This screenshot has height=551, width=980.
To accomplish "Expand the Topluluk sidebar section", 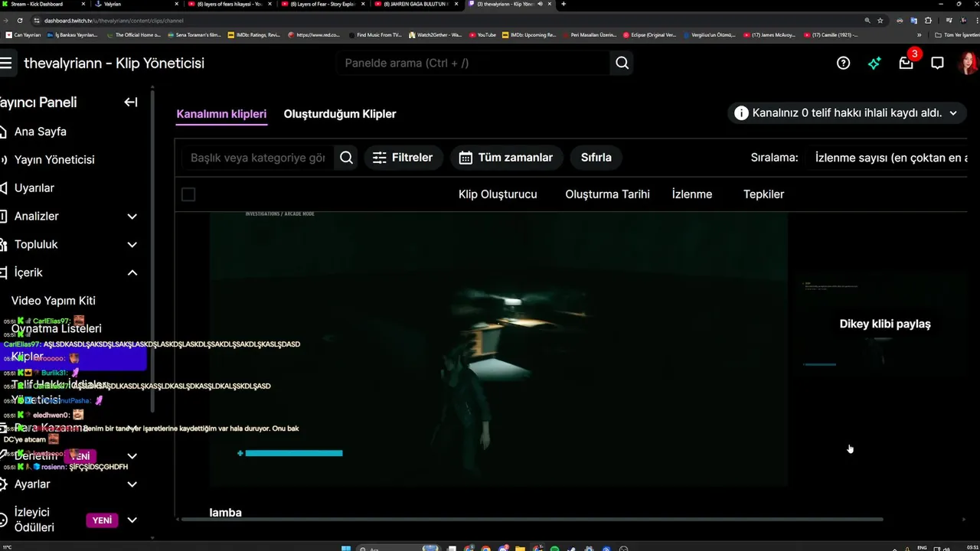I will pos(132,245).
